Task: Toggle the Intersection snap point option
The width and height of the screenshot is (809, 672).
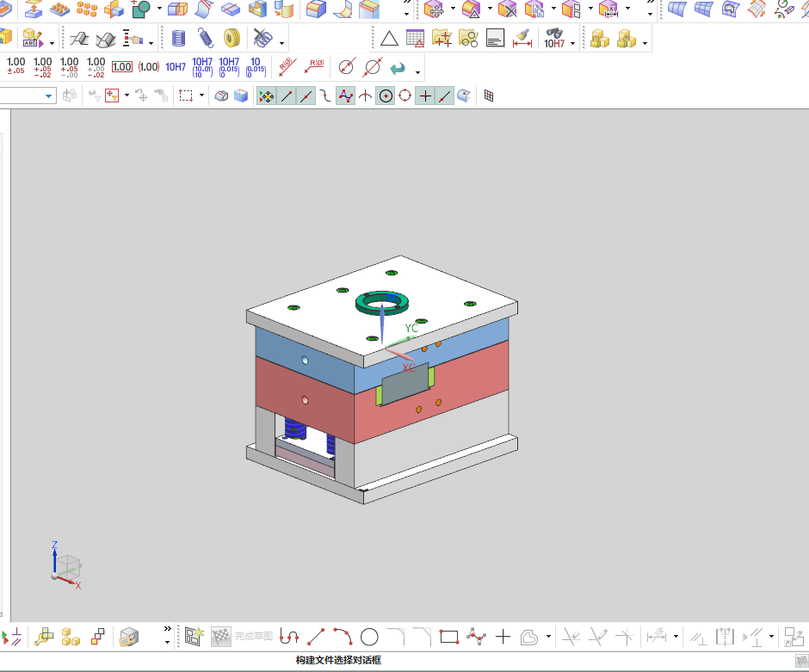Action: click(365, 96)
